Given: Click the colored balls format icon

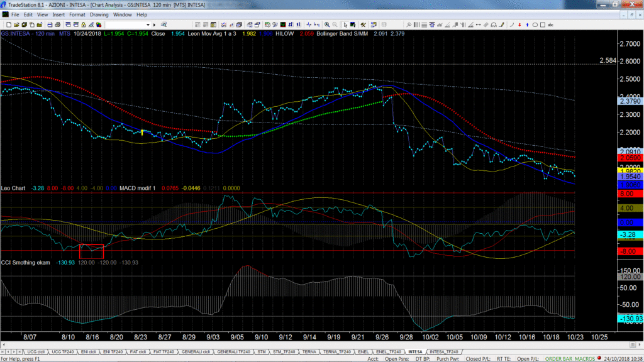Looking at the screenshot, I should tap(99, 25).
